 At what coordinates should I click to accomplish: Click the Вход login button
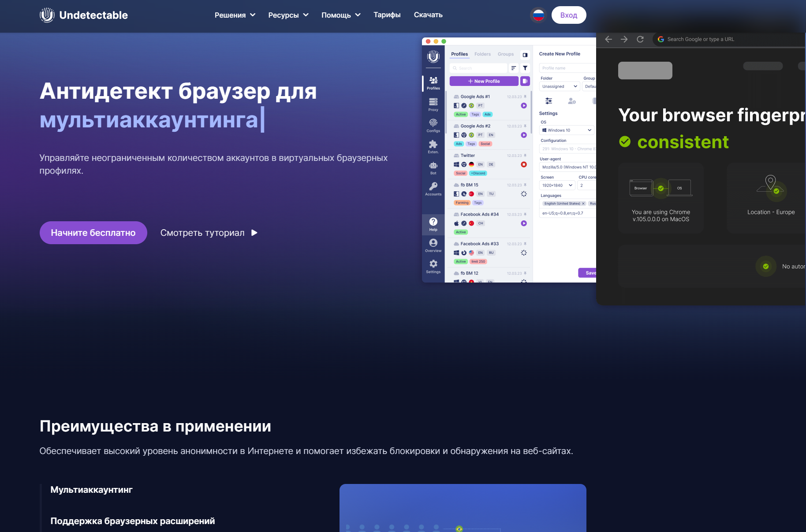pyautogui.click(x=568, y=15)
